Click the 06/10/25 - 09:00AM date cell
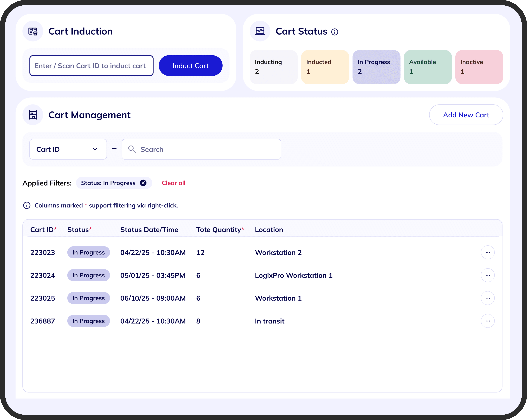Image resolution: width=527 pixels, height=420 pixels. pos(153,298)
